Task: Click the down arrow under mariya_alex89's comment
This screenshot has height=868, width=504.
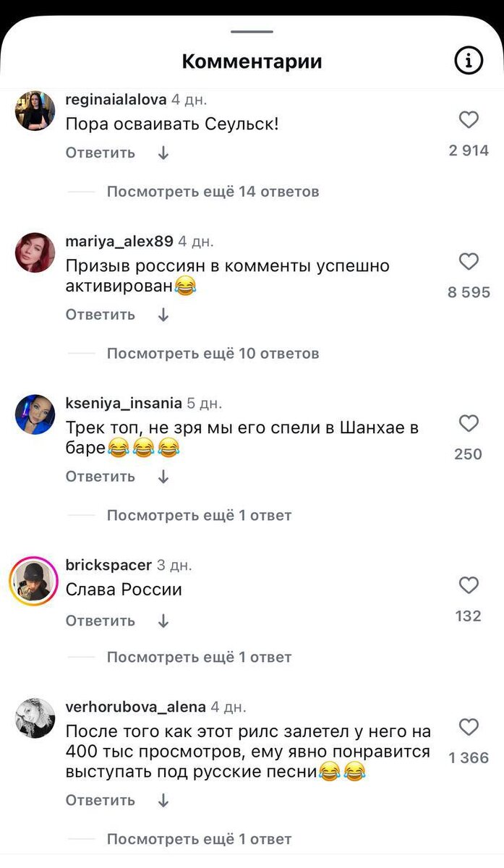Action: point(163,315)
